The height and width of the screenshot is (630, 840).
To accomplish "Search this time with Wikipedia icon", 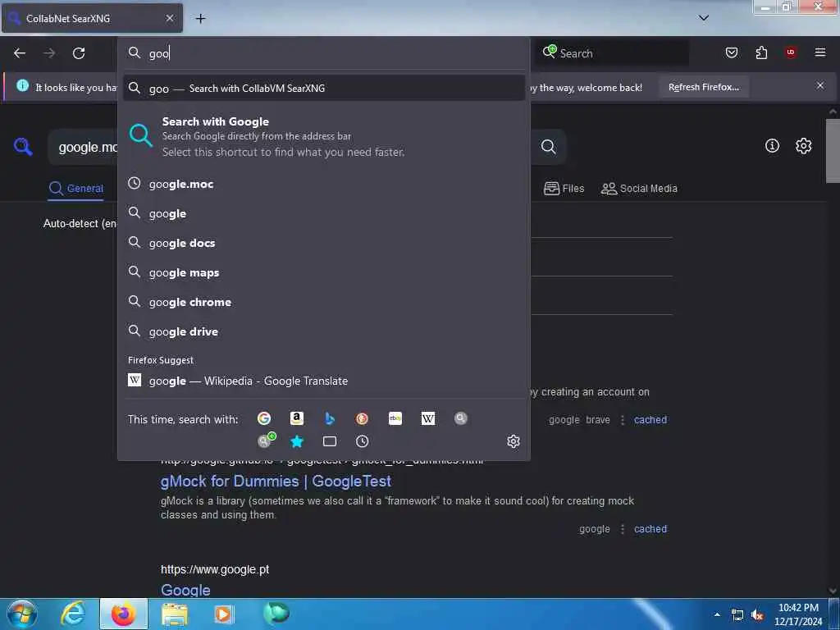I will point(428,418).
